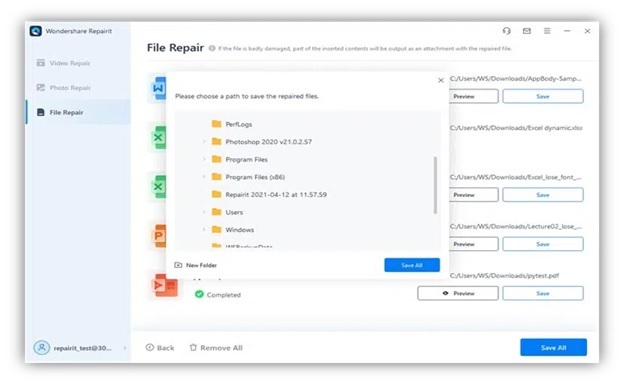
Task: Click the Photo Repair sidebar icon
Action: (41, 88)
